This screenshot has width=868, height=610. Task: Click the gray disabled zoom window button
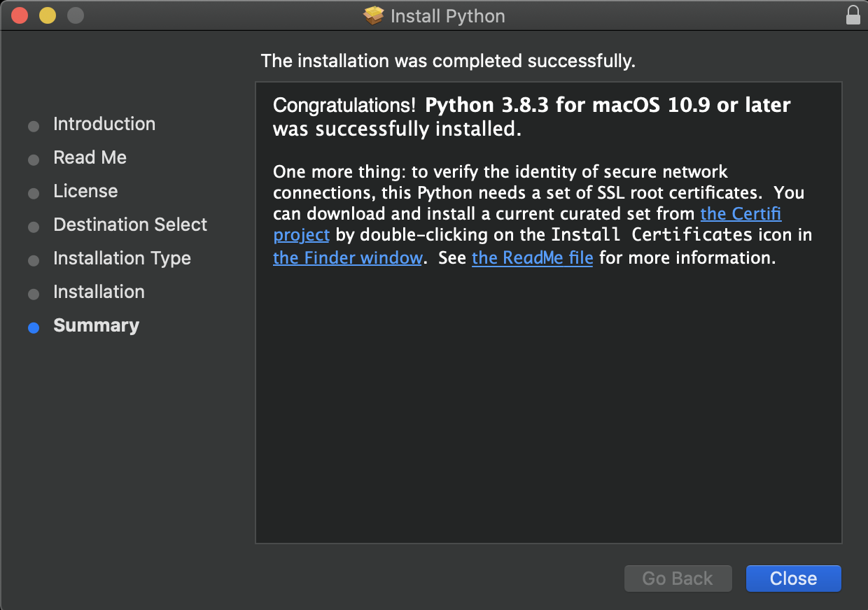[x=75, y=15]
